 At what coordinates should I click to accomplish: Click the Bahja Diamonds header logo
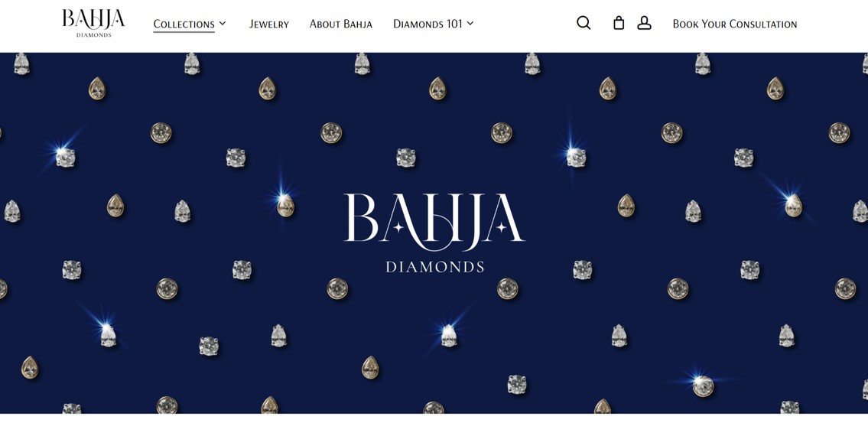point(93,23)
